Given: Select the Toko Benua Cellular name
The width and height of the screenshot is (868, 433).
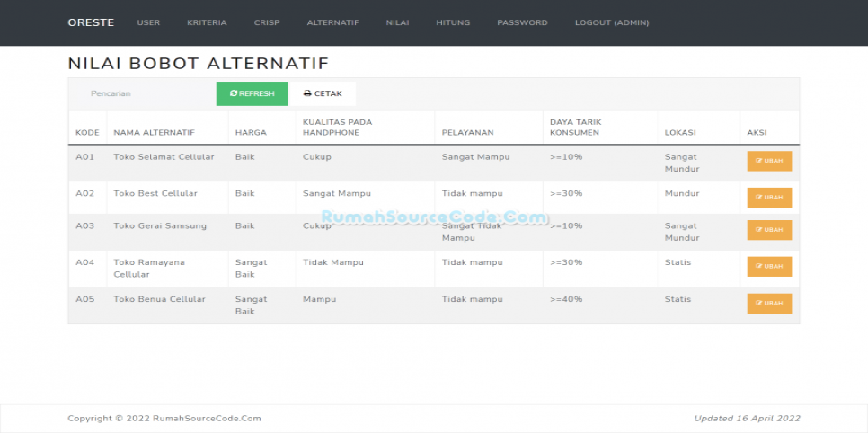Looking at the screenshot, I should click(159, 299).
